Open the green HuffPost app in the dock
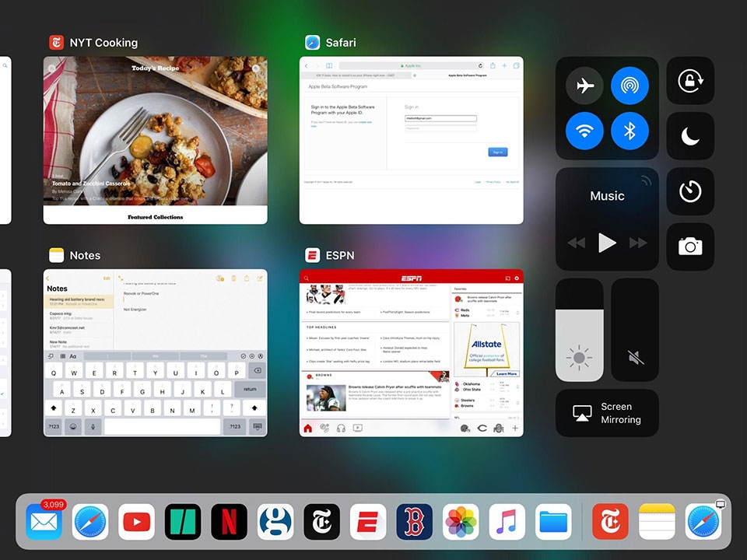This screenshot has height=560, width=747. coord(183,522)
